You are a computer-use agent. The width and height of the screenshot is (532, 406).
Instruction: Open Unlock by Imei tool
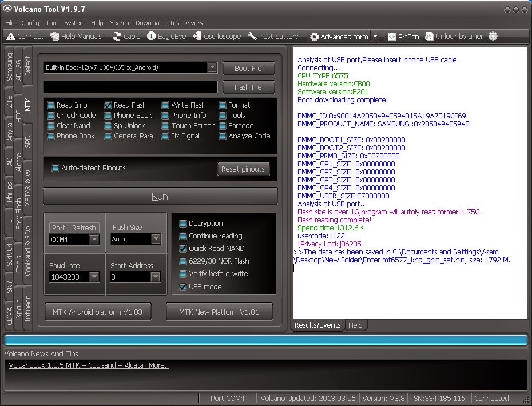[453, 36]
